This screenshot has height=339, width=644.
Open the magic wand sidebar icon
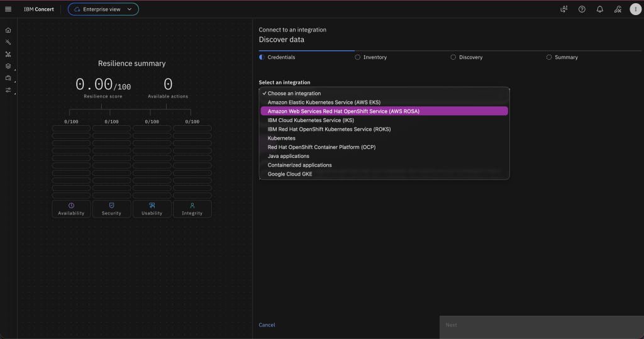[8, 42]
